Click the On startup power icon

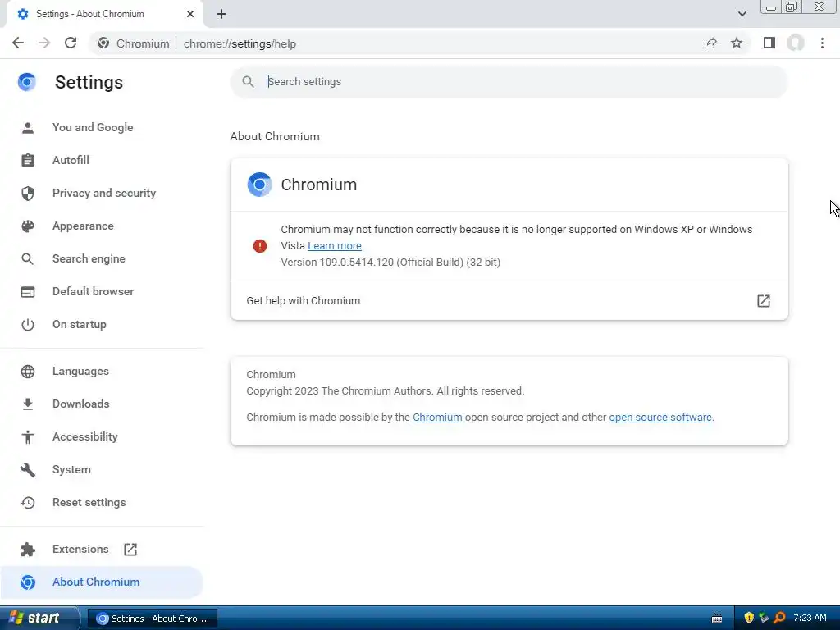click(28, 325)
